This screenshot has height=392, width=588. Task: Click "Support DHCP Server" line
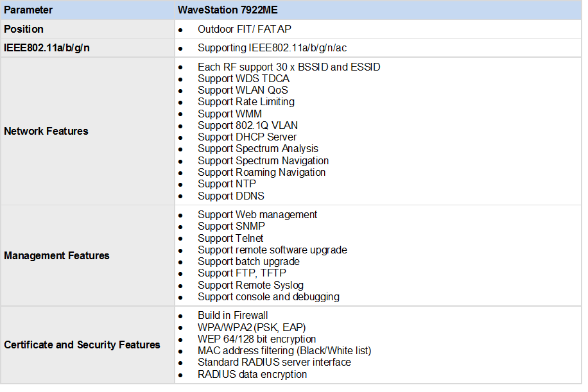[247, 137]
